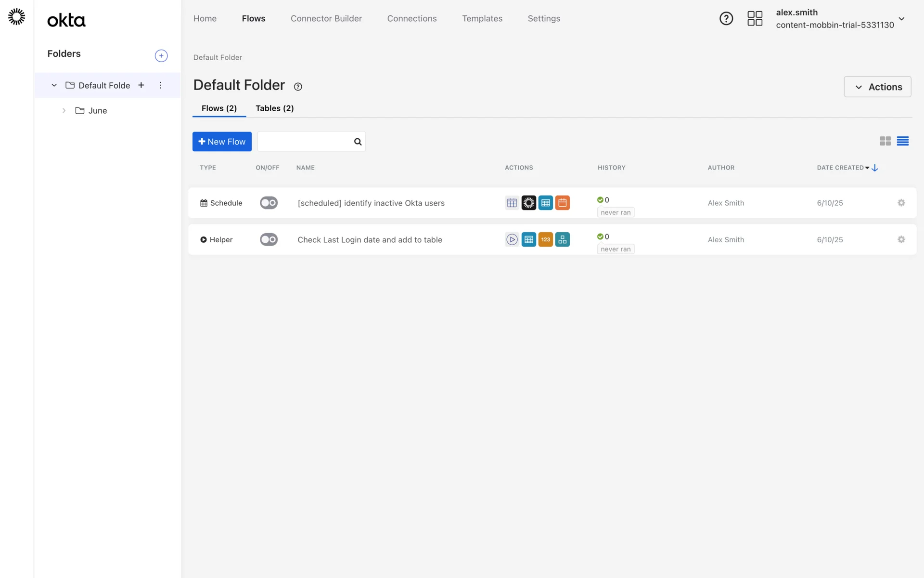Open the scheduled identify inactive users flow
Image resolution: width=924 pixels, height=578 pixels.
(x=371, y=203)
